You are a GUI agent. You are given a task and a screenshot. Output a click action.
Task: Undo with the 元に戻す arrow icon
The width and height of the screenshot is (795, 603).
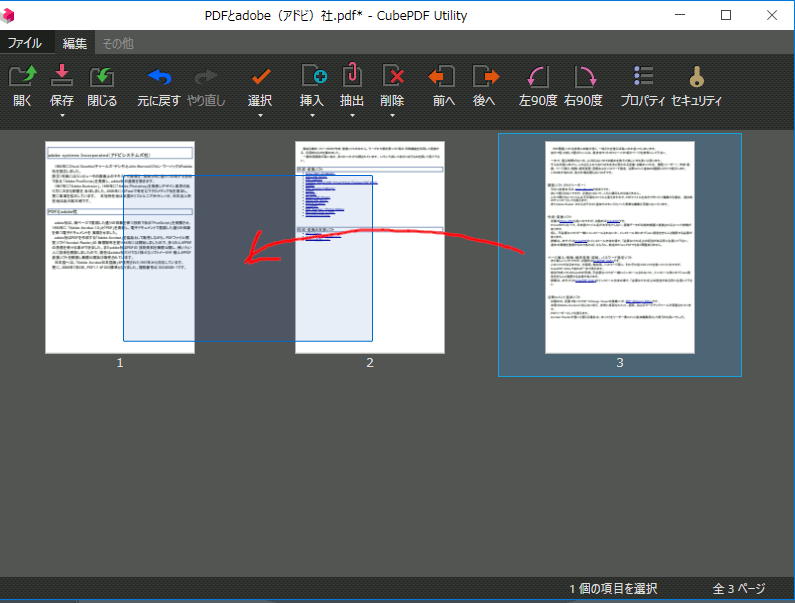(159, 78)
